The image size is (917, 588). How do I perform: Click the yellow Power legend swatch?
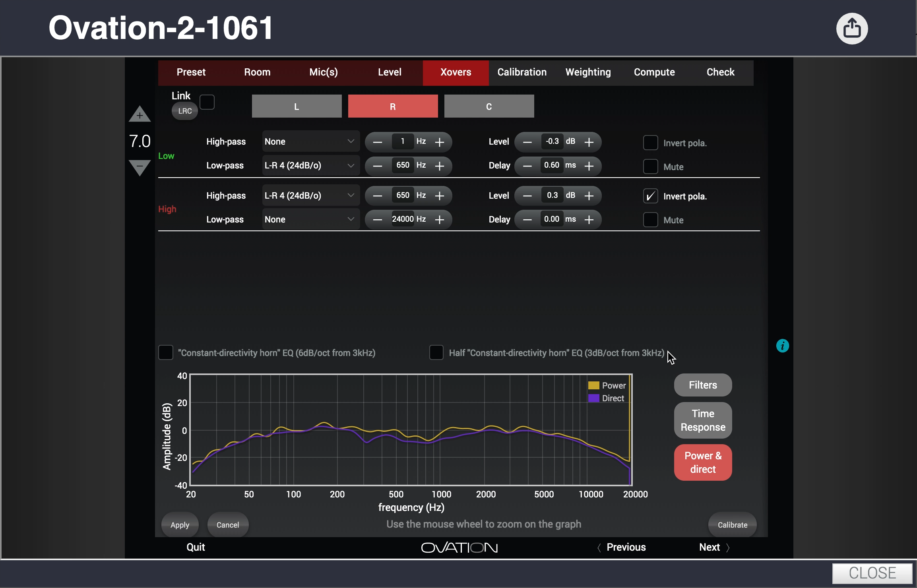click(593, 385)
